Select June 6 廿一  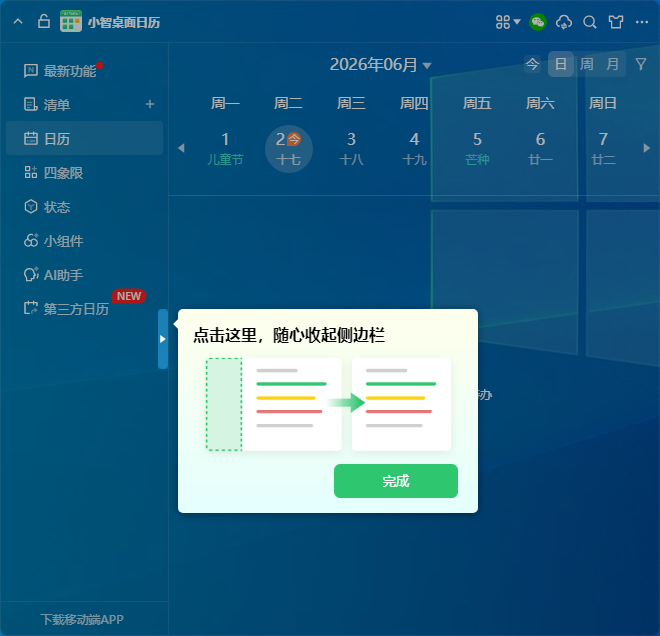coord(540,149)
